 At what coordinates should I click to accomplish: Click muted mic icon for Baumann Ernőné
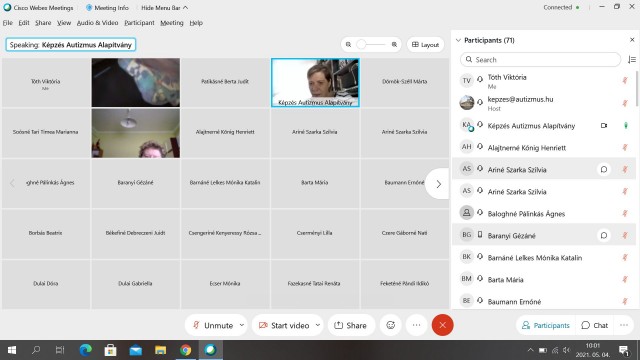point(625,301)
